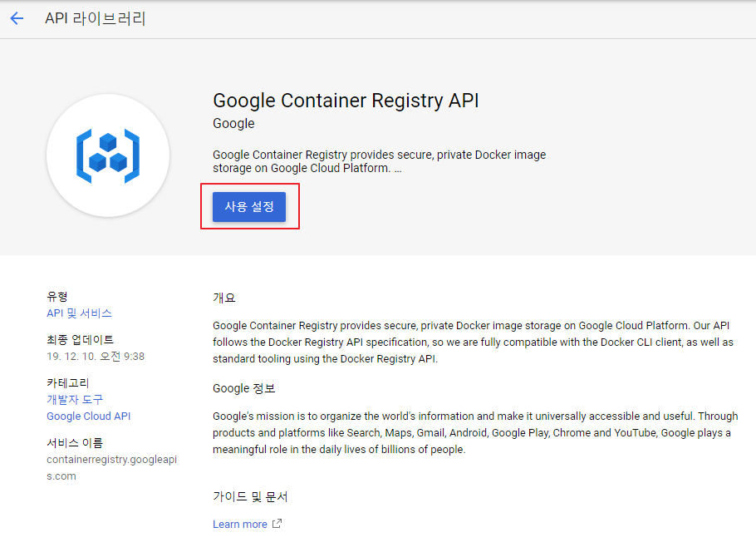Click the 개요 section heading
The width and height of the screenshot is (756, 547).
(224, 298)
